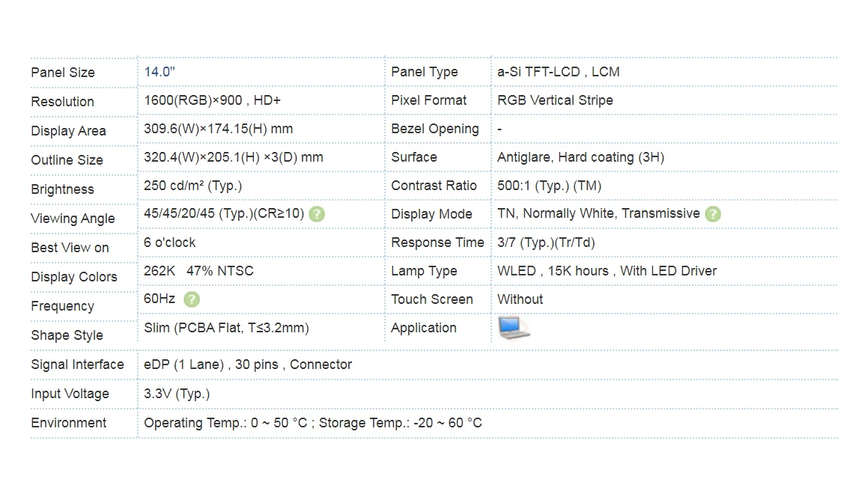The height and width of the screenshot is (488, 868).
Task: Click the "309.6(W)×174.15(H) mm" display area value
Action: (x=218, y=129)
